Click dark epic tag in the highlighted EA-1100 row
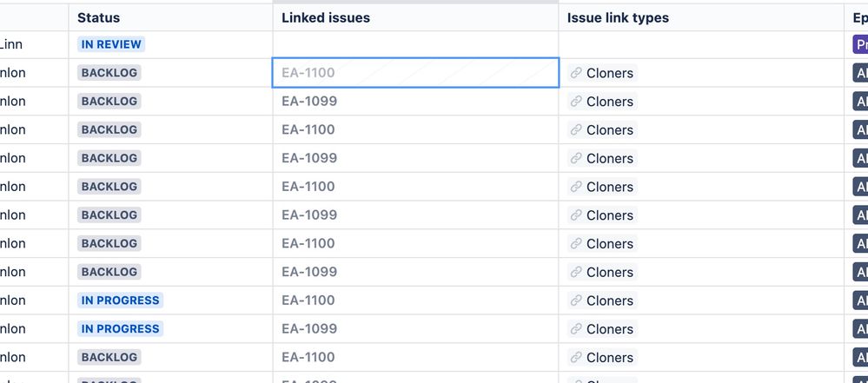Image resolution: width=868 pixels, height=383 pixels. (860, 73)
